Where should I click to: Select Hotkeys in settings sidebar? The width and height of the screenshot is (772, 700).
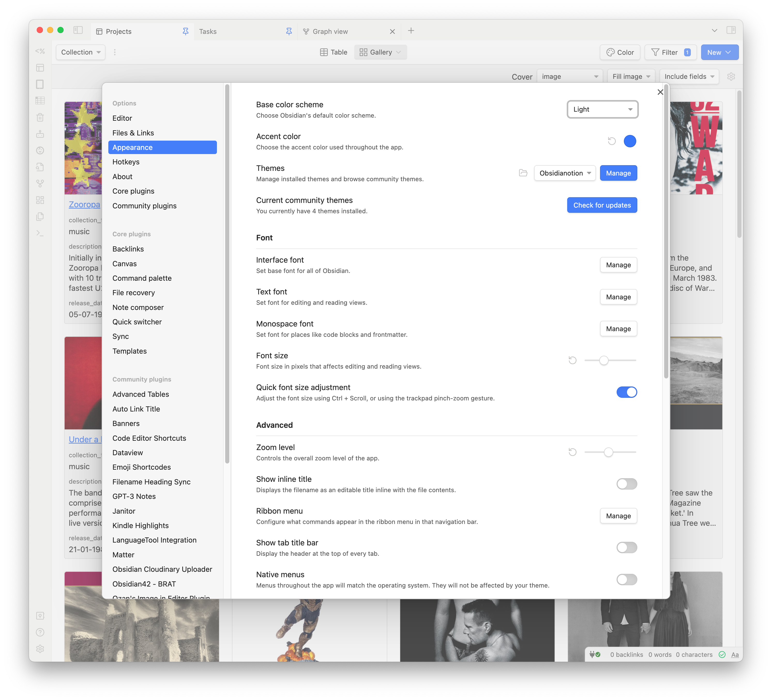coord(126,162)
